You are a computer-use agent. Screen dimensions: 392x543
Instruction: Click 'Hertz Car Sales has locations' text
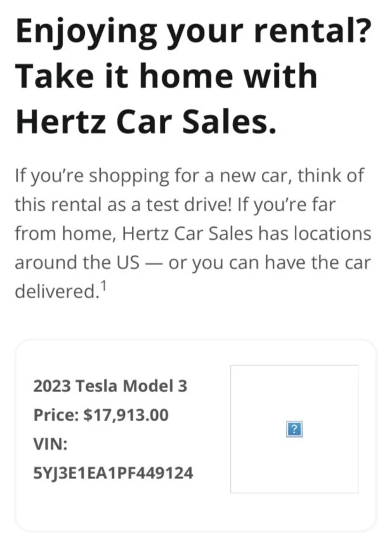(x=247, y=233)
